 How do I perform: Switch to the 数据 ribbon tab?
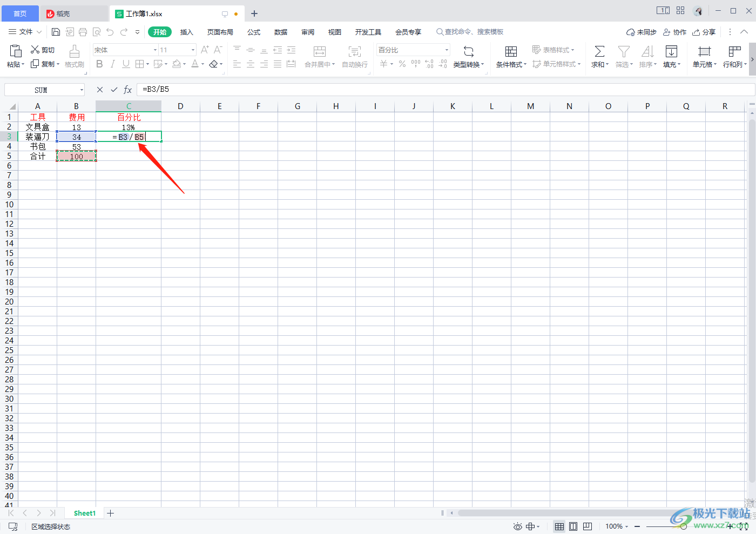[x=281, y=32]
